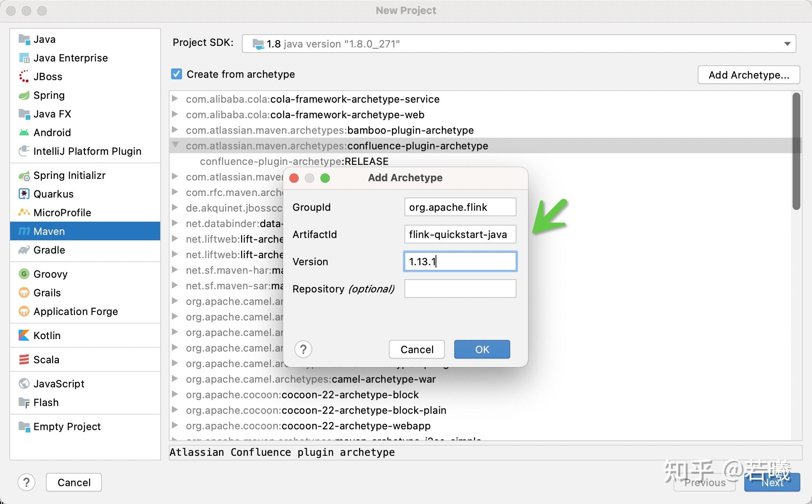Uncheck Create from archetype checkbox
Image resolution: width=812 pixels, height=504 pixels.
pos(177,74)
